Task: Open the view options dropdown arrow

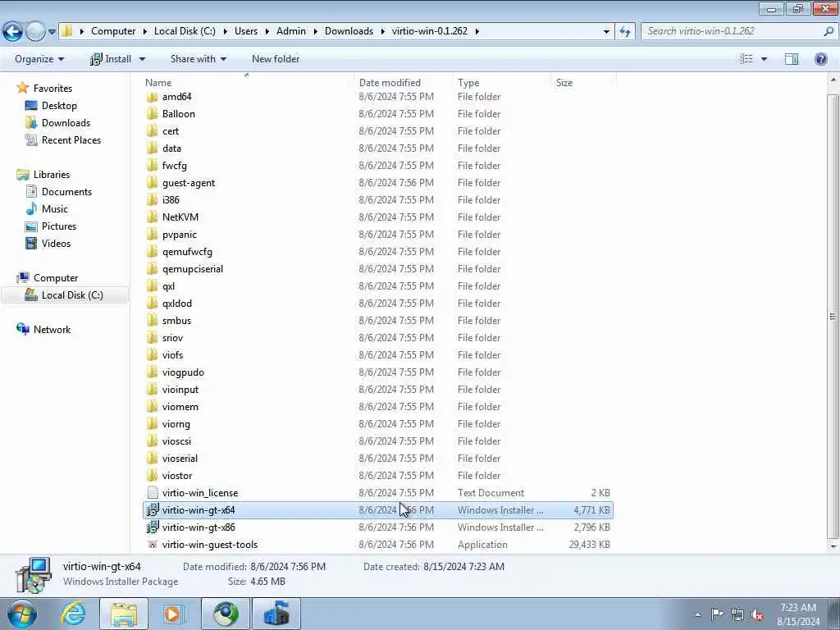Action: tap(764, 59)
